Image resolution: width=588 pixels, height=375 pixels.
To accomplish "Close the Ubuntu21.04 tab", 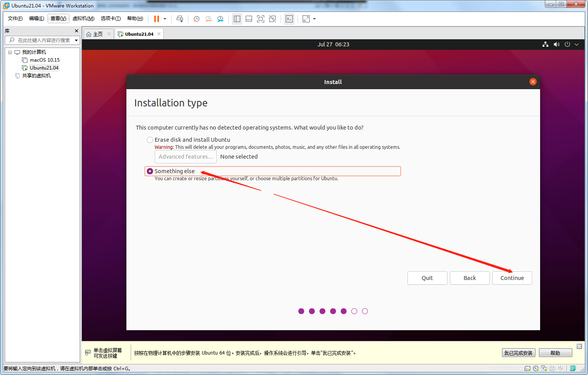I will pyautogui.click(x=159, y=34).
